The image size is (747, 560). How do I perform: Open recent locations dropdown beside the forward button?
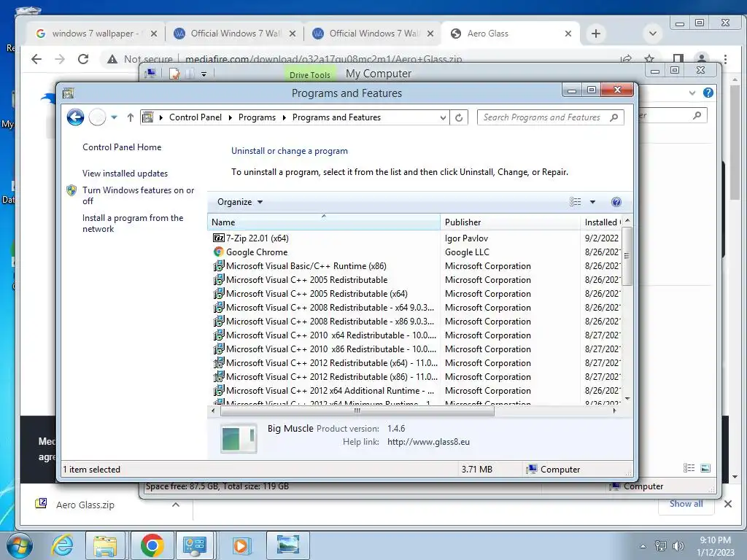click(114, 117)
